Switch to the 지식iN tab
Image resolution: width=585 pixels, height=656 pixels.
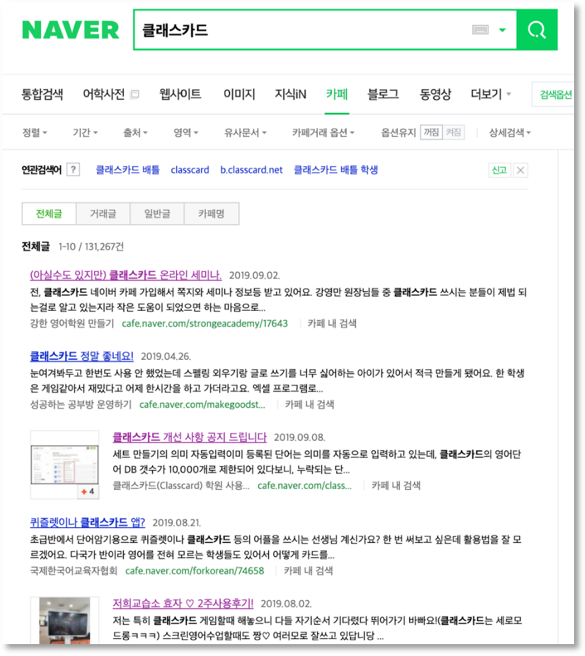tap(290, 94)
